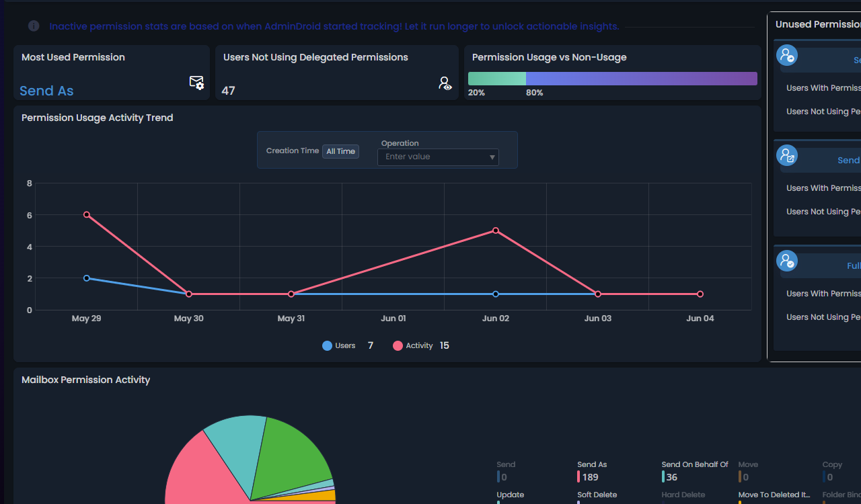
Task: Open the Send As most used permission link
Action: click(x=46, y=91)
